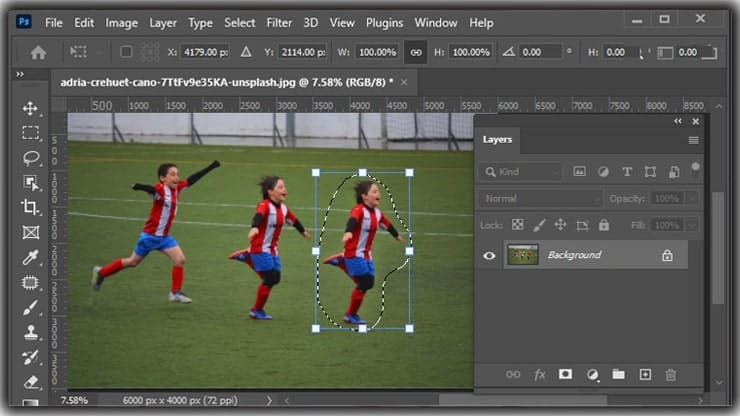Click the type layer filter icon
Image resolution: width=740 pixels, height=416 pixels.
point(627,172)
